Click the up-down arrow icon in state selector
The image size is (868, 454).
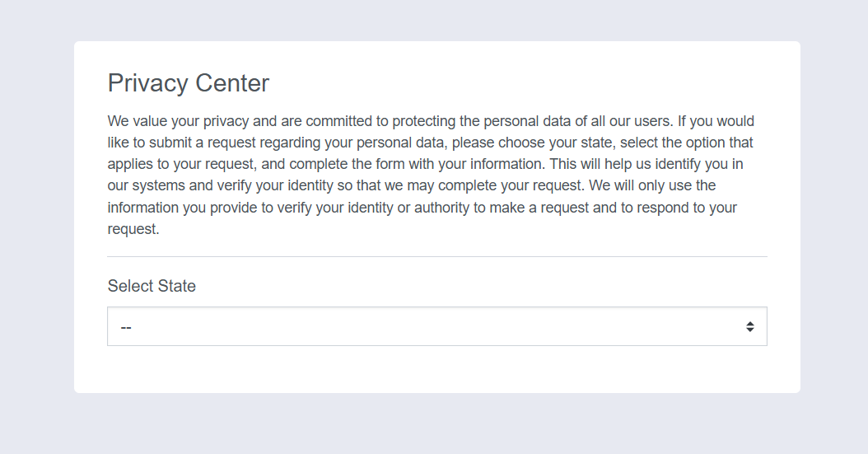click(x=750, y=326)
